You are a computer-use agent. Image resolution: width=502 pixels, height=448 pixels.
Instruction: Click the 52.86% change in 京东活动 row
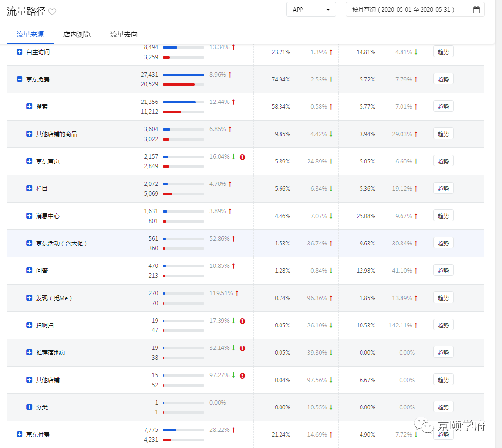point(220,239)
